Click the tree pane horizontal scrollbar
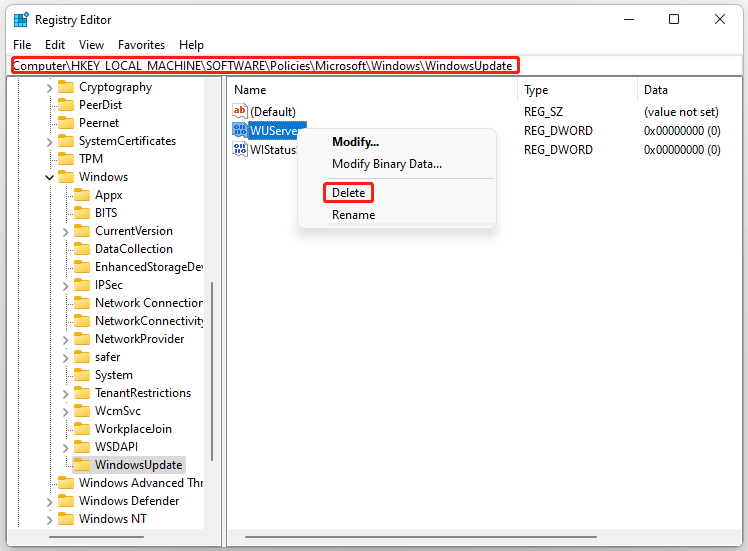Viewport: 748px width, 551px height. pyautogui.click(x=96, y=537)
